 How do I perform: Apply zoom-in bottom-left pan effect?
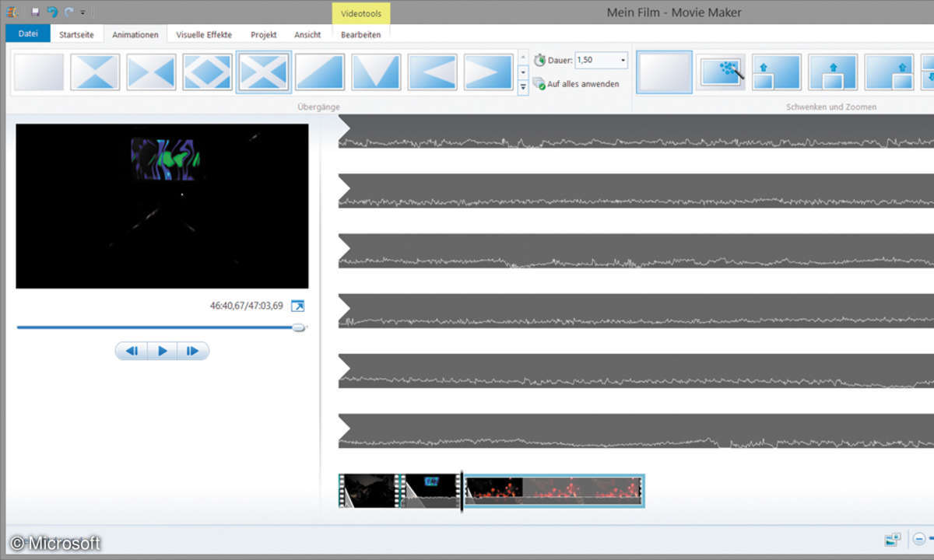(777, 72)
